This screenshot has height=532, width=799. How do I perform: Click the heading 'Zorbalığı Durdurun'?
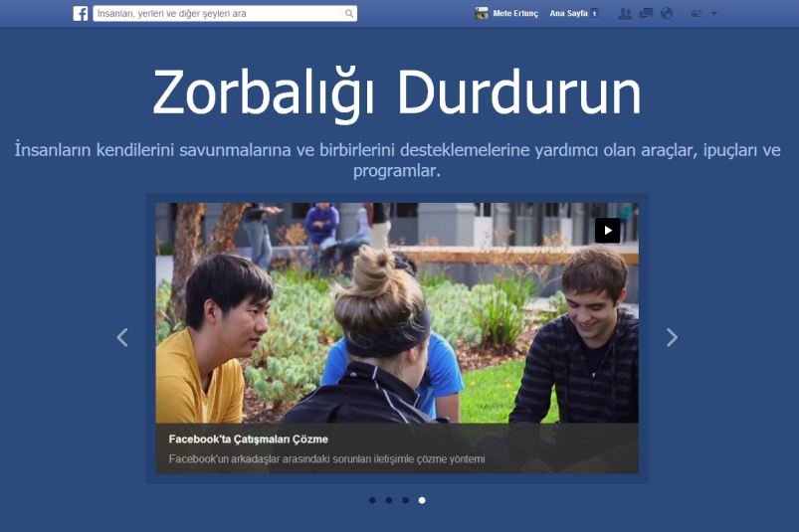(397, 94)
